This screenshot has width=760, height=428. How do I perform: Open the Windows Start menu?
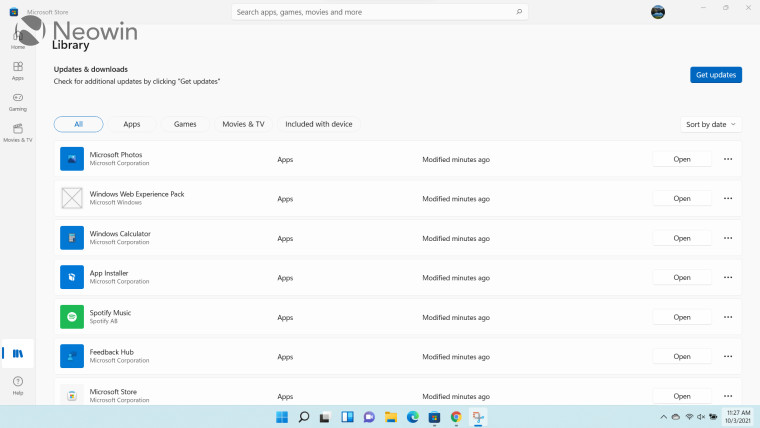point(282,417)
